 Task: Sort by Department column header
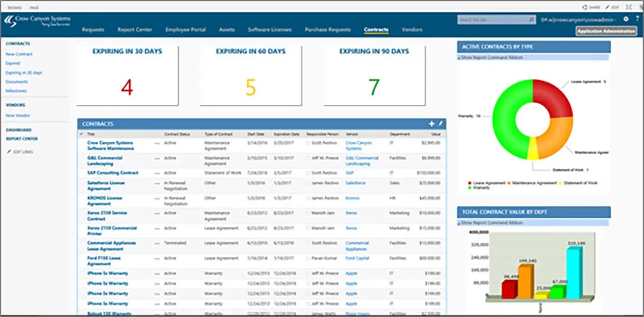pyautogui.click(x=400, y=134)
